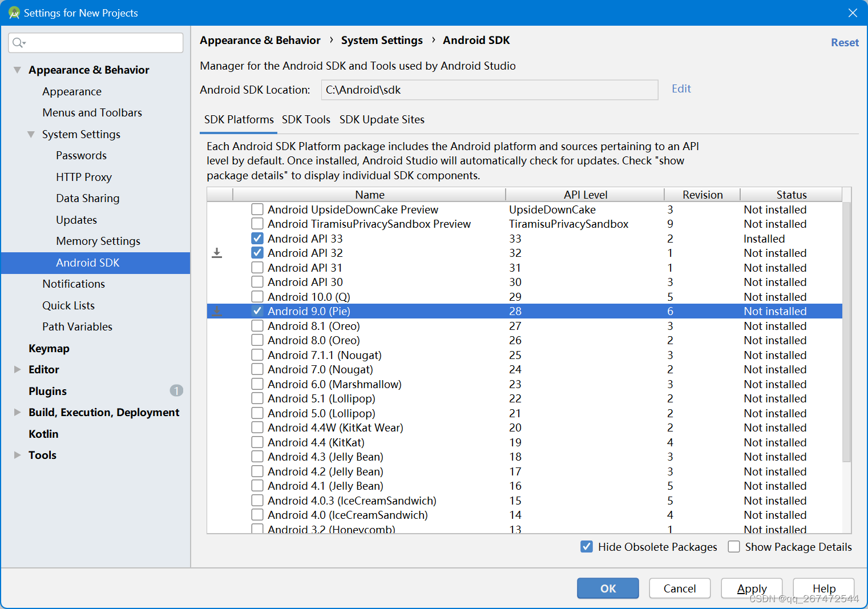Sort by the Status column header
This screenshot has height=609, width=868.
pos(792,195)
